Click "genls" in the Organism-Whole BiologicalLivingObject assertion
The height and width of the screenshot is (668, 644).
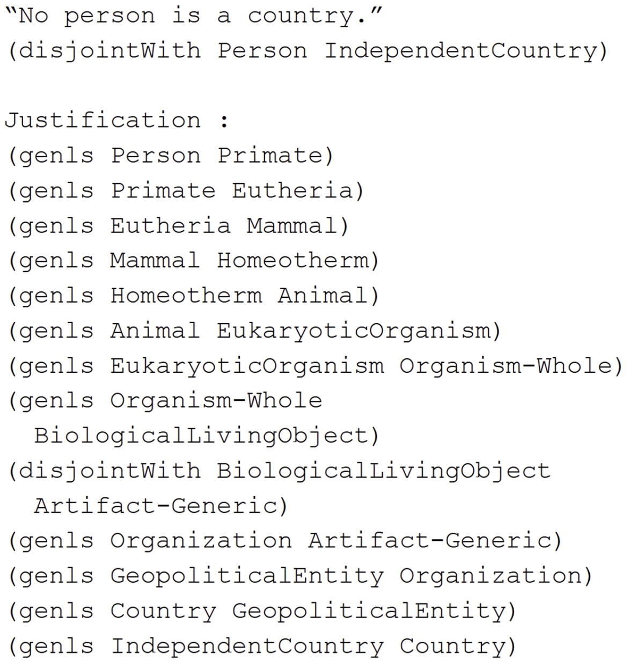56,401
